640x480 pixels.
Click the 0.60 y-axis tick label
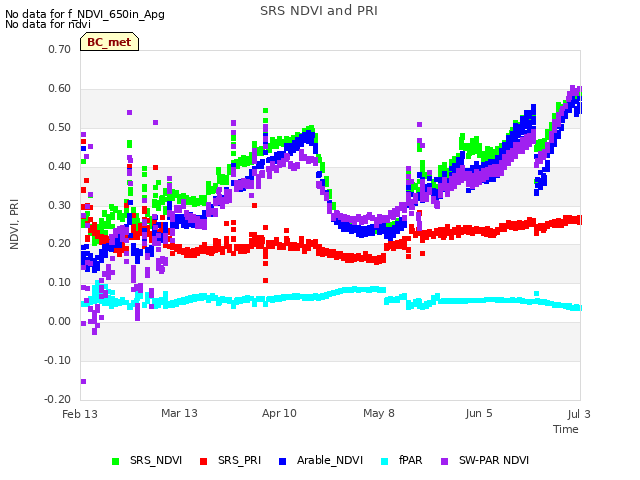click(59, 89)
